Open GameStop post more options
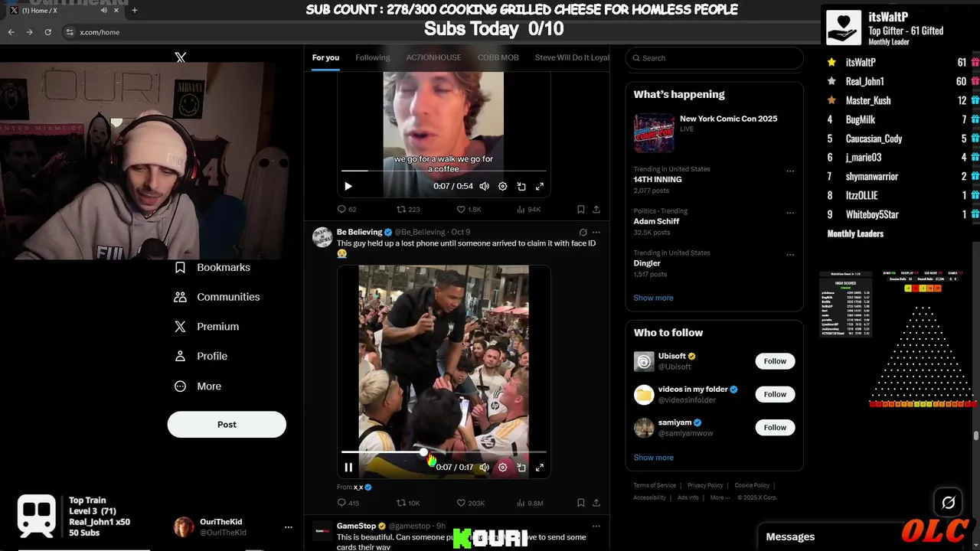This screenshot has height=551, width=980. [596, 526]
